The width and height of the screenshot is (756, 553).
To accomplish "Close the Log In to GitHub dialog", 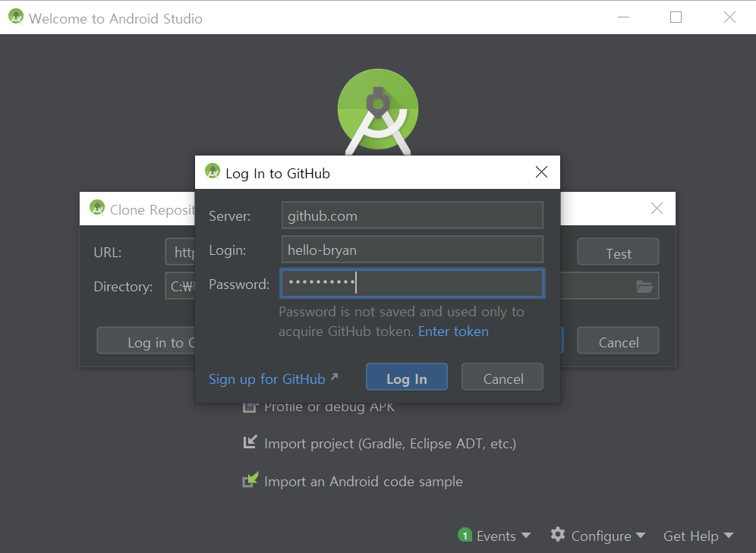I will [541, 172].
